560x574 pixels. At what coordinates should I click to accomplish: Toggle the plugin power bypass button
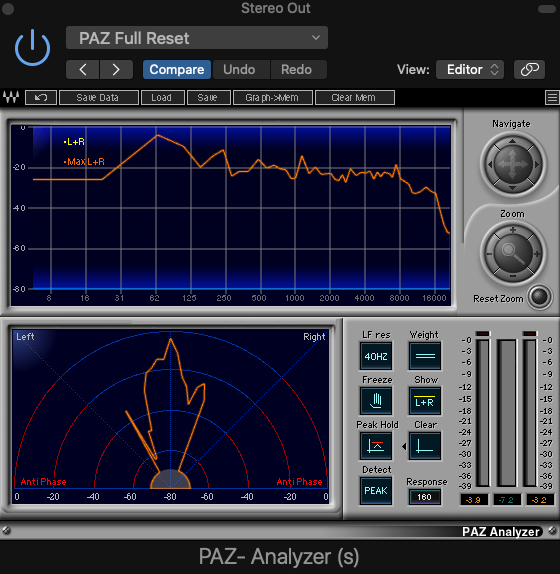coord(32,48)
